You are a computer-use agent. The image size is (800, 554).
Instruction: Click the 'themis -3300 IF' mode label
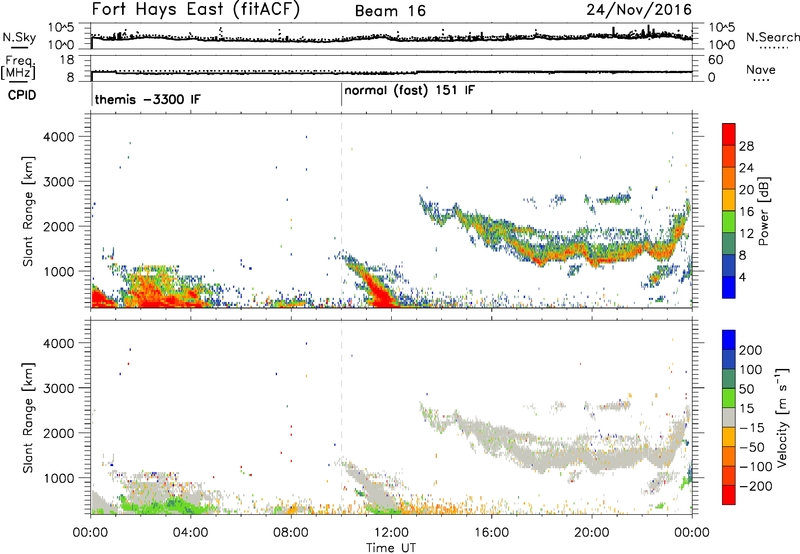click(147, 99)
